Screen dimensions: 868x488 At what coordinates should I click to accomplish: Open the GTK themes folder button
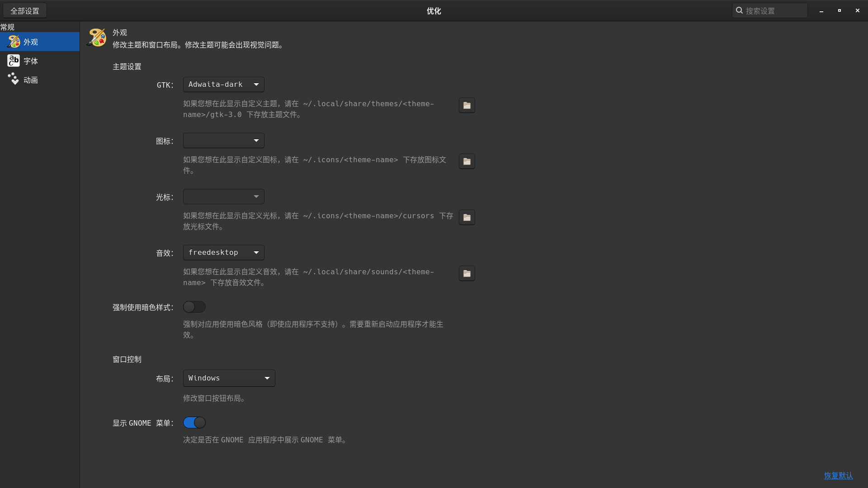click(x=467, y=105)
